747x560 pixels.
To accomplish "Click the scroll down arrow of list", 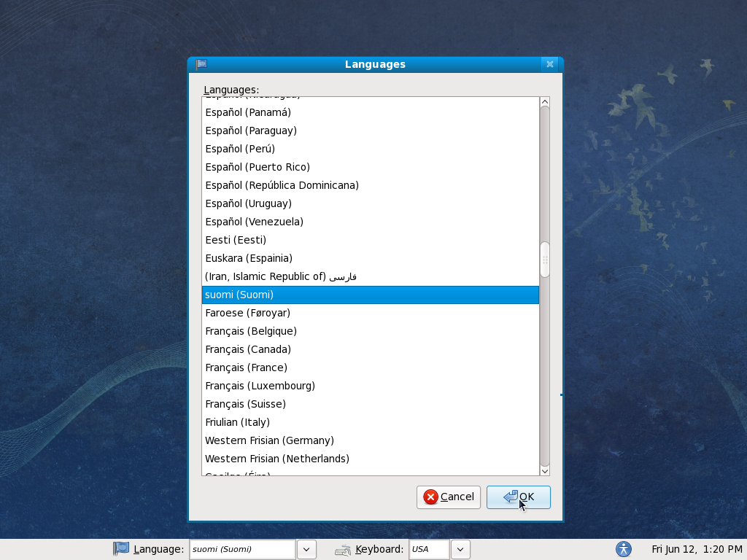I will pyautogui.click(x=544, y=471).
